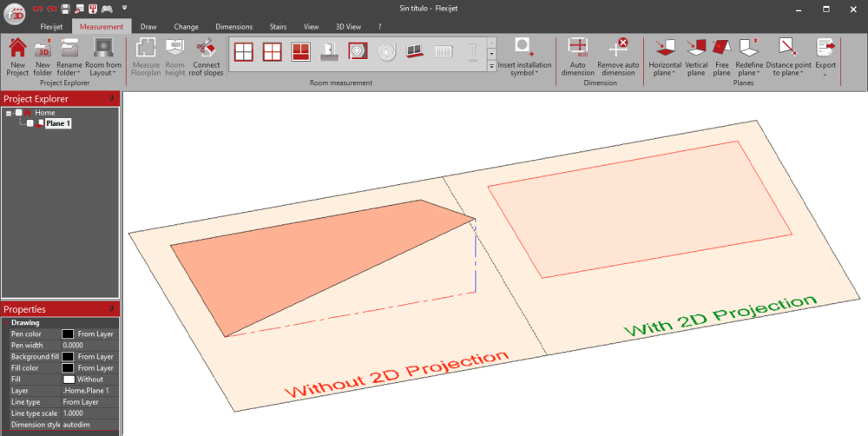Pin the Project Explorer panel
868x436 pixels.
[x=112, y=99]
